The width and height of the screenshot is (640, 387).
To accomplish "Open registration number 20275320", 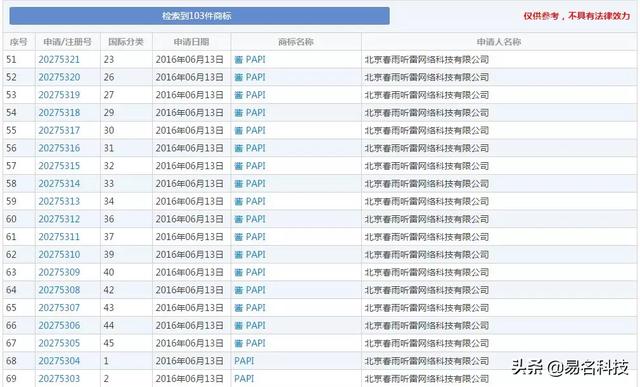I will (59, 77).
